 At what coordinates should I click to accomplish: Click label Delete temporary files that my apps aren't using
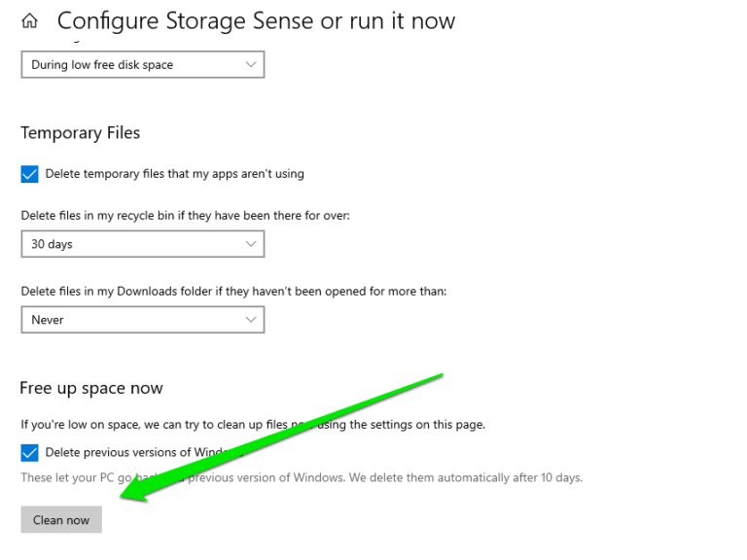pyautogui.click(x=174, y=174)
